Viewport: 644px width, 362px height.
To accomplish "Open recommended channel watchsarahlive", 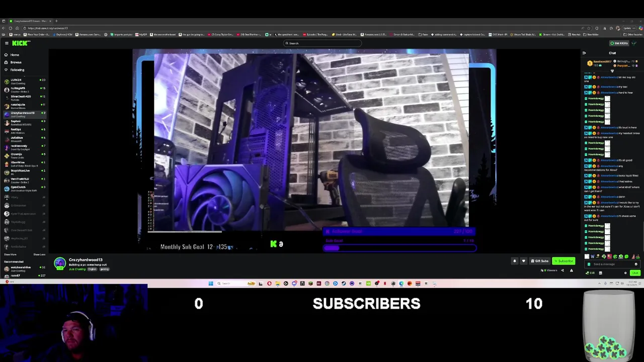I will [24, 268].
